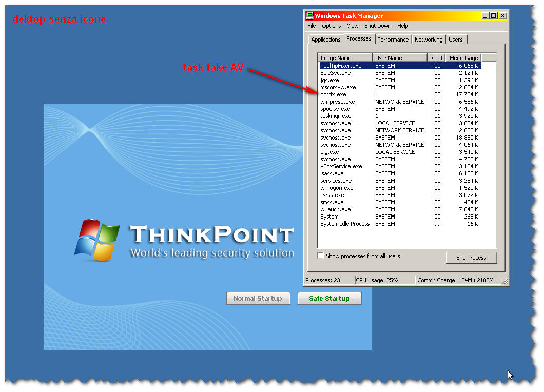Open the Options menu
The image size is (544, 392).
(331, 26)
